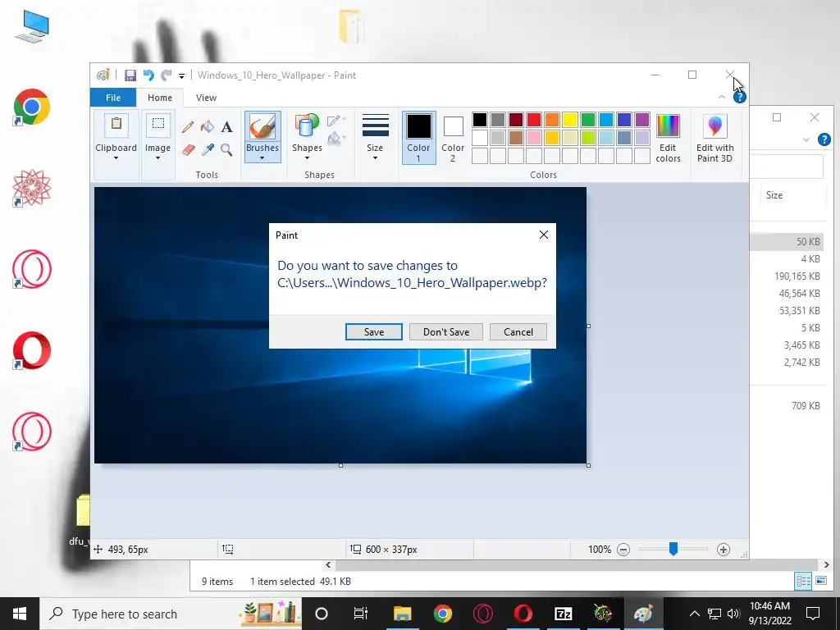Click the Explorer horizontal scrollbar
Image resolution: width=840 pixels, height=630 pixels.
tap(577, 564)
